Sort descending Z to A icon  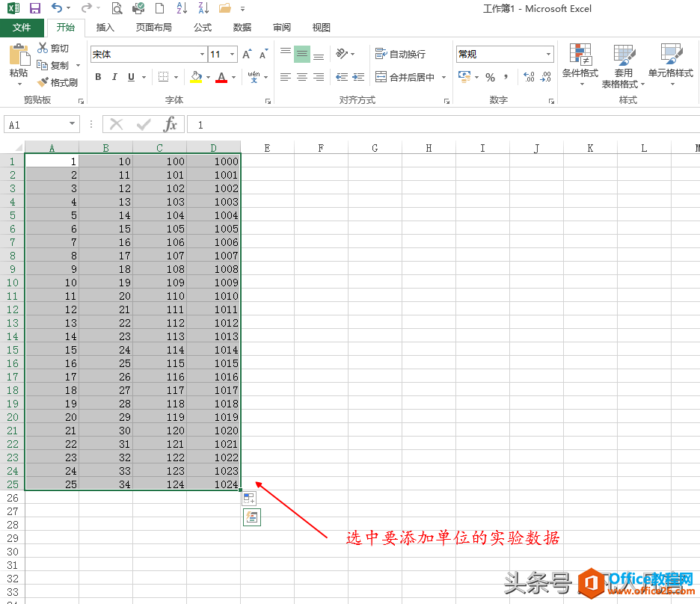click(203, 7)
